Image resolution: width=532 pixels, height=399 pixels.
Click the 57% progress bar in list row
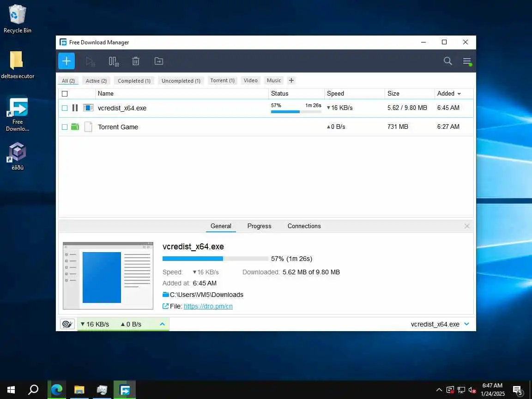click(296, 112)
